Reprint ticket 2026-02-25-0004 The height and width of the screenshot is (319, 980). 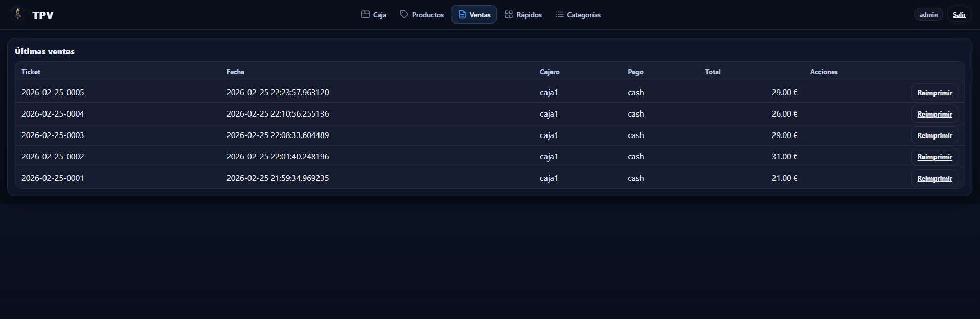tap(935, 114)
